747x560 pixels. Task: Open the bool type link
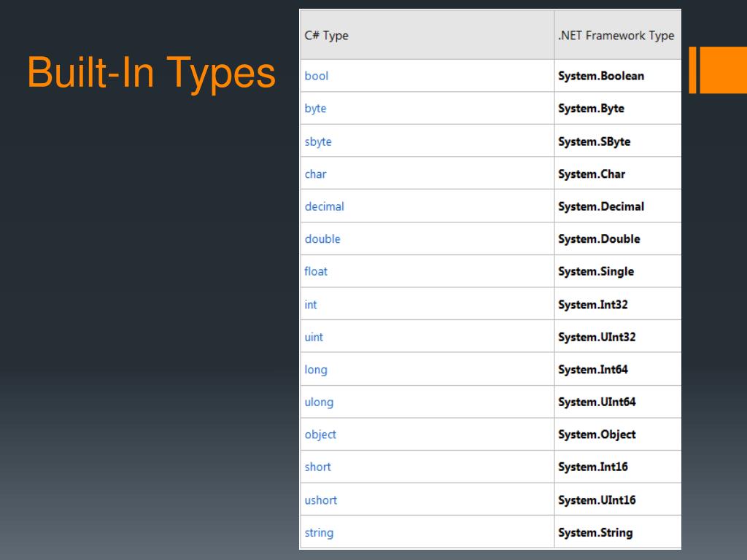coord(317,76)
